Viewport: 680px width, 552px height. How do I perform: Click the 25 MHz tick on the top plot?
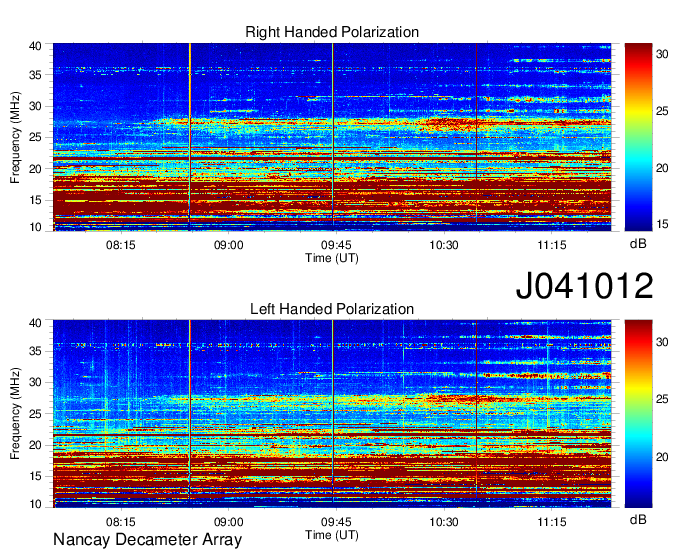click(35, 137)
